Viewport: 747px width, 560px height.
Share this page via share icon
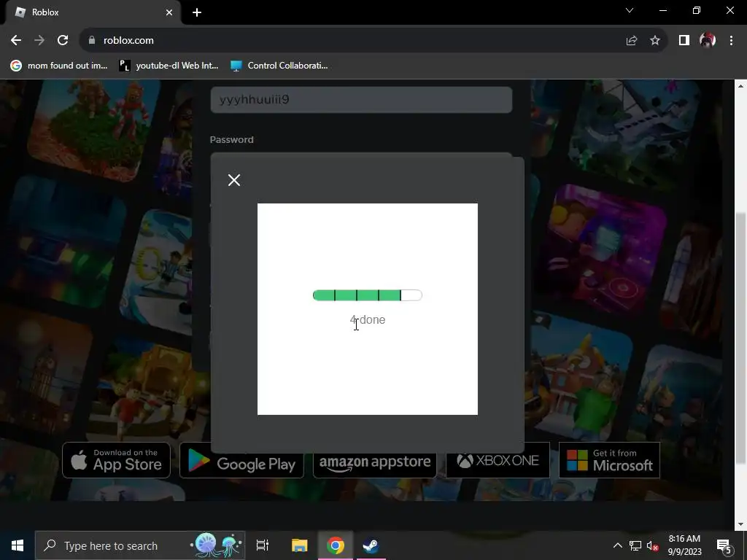coord(632,41)
